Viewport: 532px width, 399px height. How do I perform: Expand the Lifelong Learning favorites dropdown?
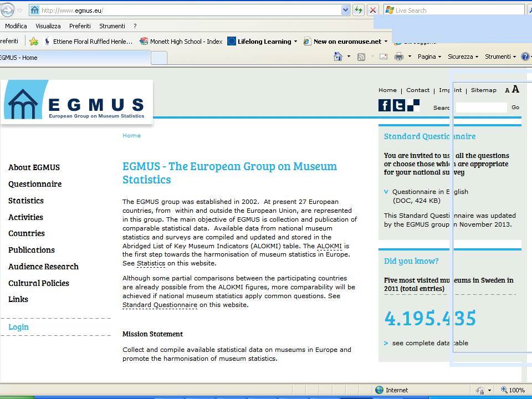pos(295,42)
